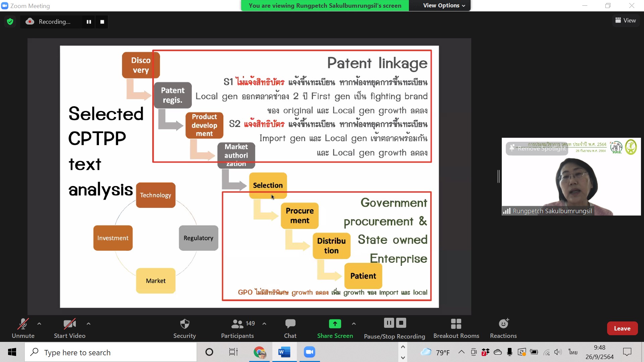
Task: Open View Options dropdown at top
Action: coord(444,5)
